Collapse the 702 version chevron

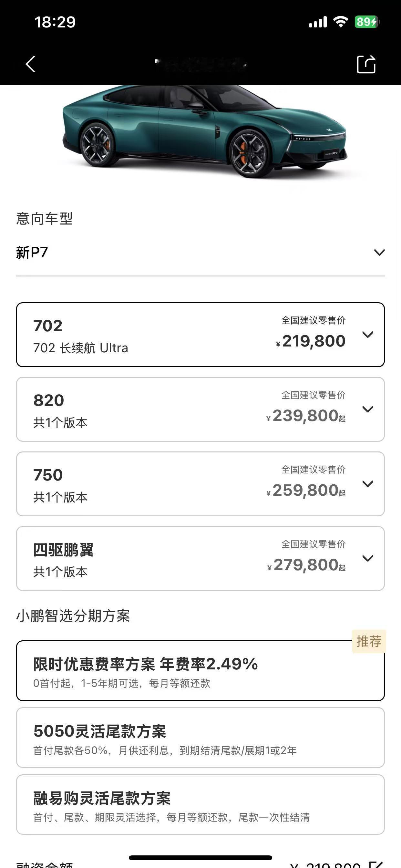(368, 334)
